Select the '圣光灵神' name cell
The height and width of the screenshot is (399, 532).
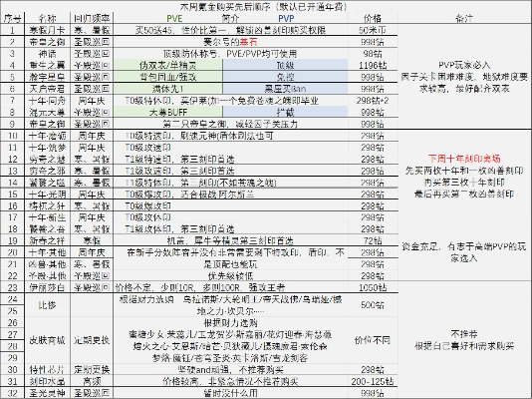point(47,393)
